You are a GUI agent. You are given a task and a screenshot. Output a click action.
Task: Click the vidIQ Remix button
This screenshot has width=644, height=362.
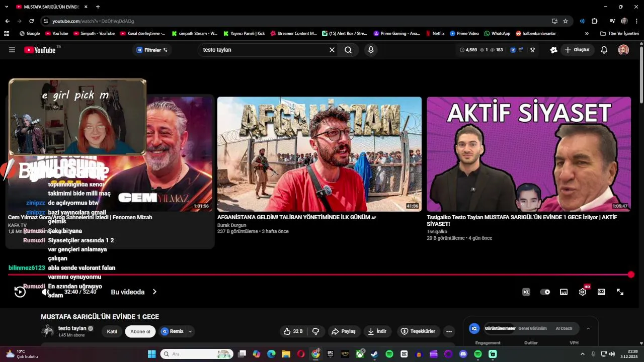172,331
